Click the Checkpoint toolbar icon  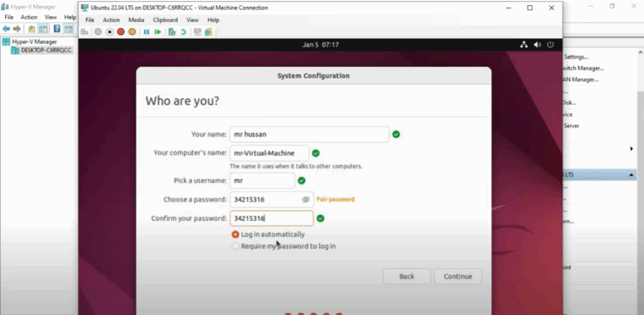(x=172, y=31)
